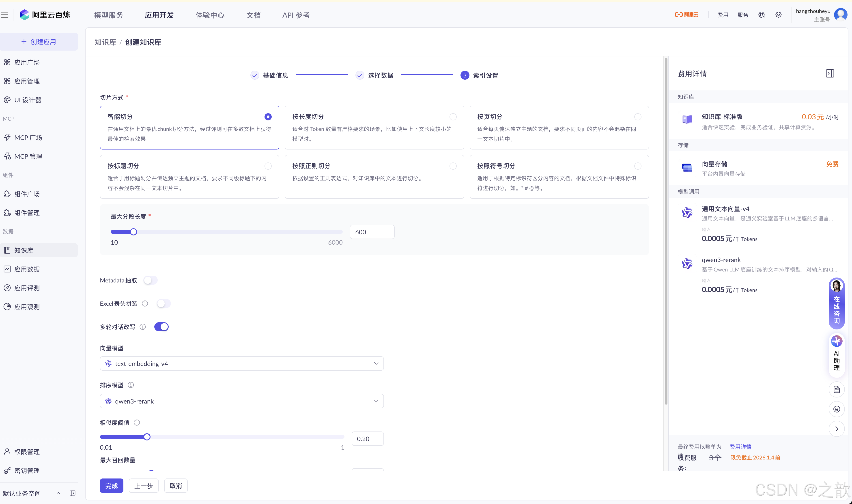
Task: Enable the Metadata 抽取 switch
Action: click(x=150, y=280)
